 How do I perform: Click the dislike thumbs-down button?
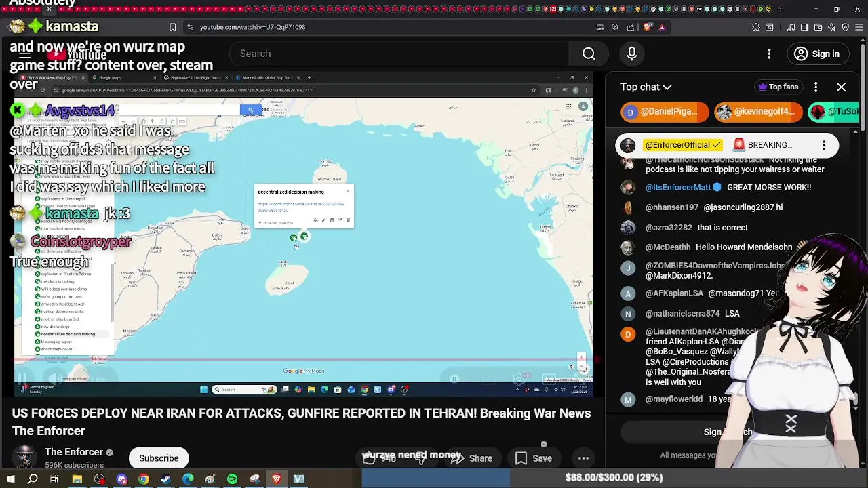420,459
